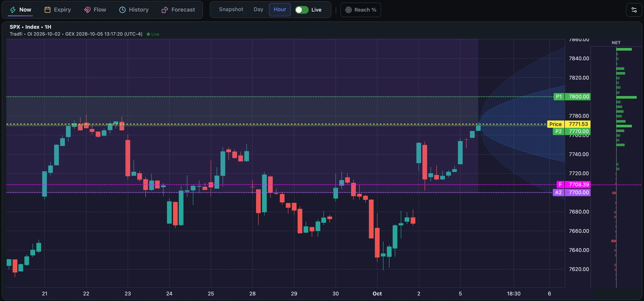Viewport: 644px width, 301px height.
Task: Open chart settings sliders icon
Action: click(x=634, y=10)
